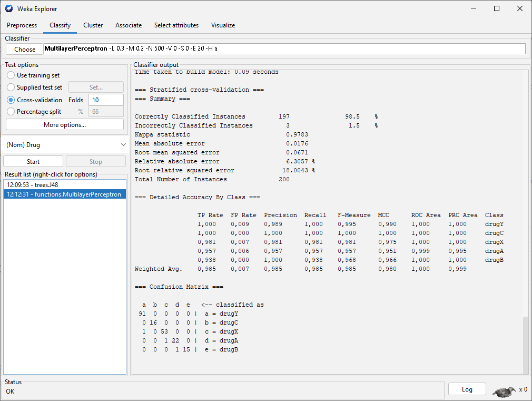Enable the Use training set option

point(11,75)
